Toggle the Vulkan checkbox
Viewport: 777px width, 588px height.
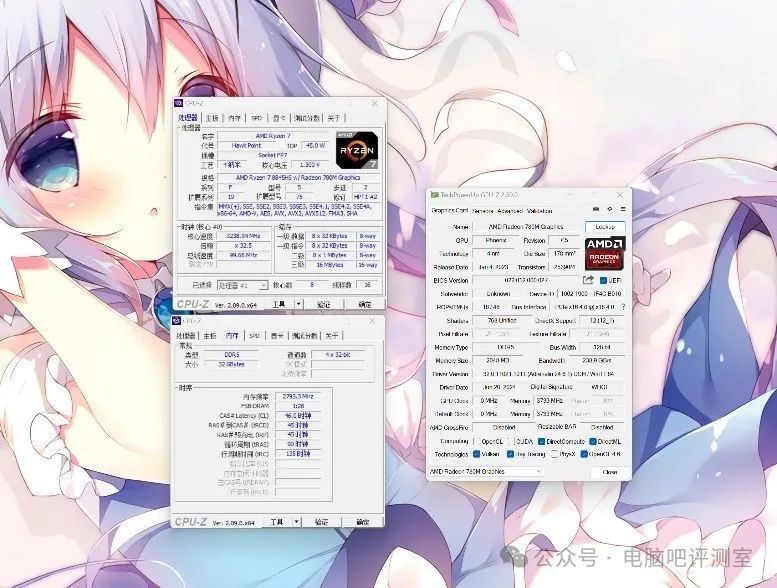[476, 454]
